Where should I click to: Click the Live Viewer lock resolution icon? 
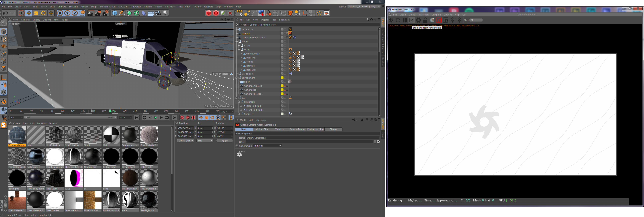tap(425, 20)
